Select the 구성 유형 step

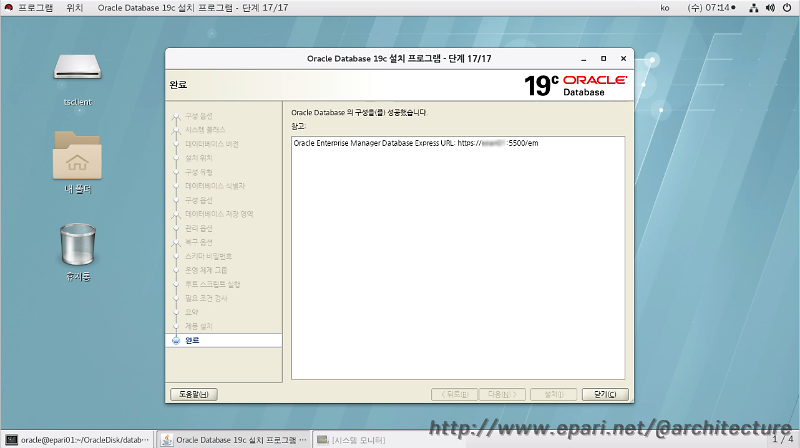pos(198,172)
